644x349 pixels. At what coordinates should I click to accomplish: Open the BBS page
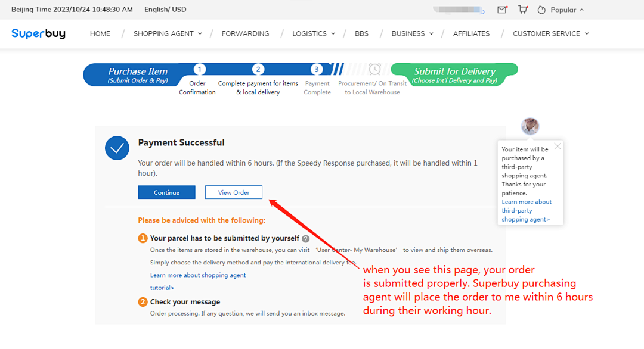point(361,33)
